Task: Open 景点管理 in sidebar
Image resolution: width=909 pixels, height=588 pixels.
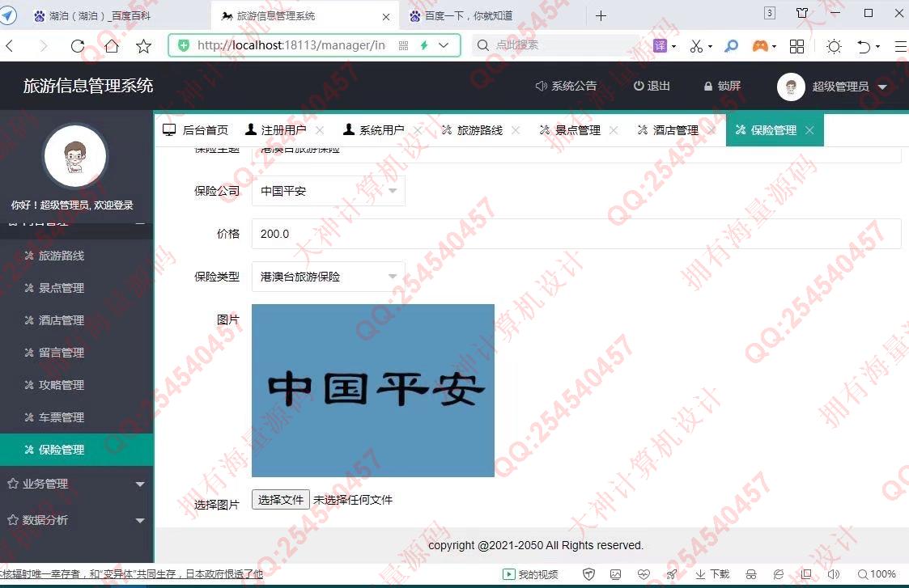Action: [77, 288]
